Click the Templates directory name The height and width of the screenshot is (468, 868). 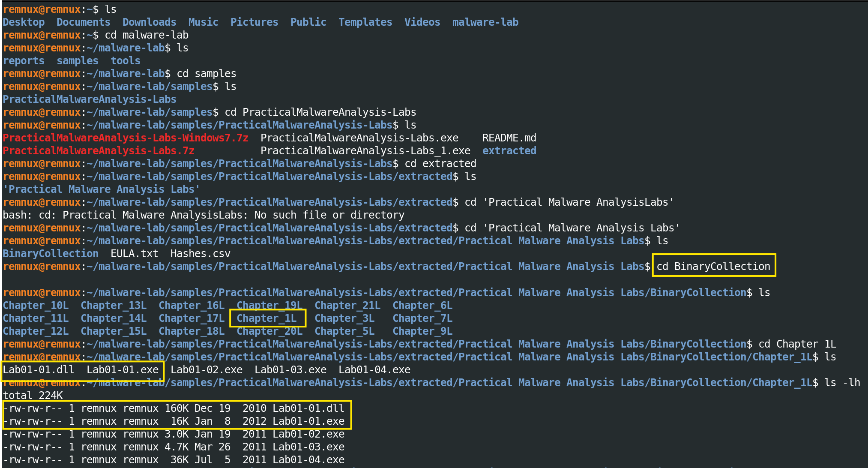pos(365,22)
